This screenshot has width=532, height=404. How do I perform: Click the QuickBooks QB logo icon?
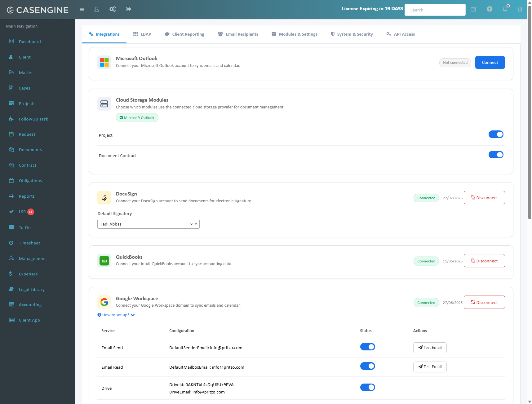tap(104, 261)
